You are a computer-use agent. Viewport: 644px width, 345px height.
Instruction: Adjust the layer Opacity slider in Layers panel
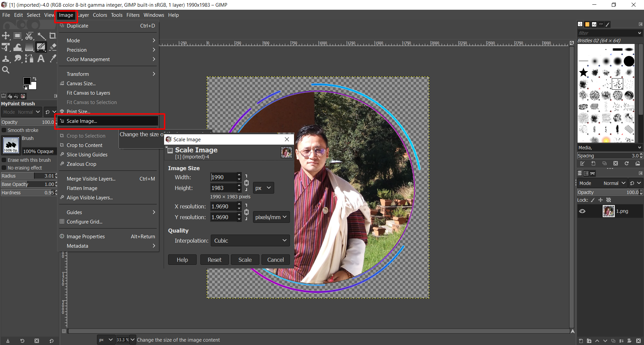point(608,192)
